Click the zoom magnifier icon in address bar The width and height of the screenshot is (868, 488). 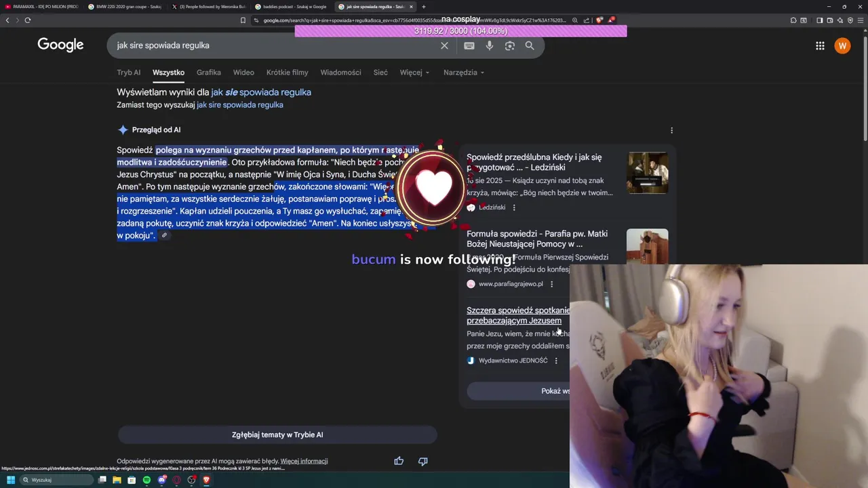pos(575,20)
